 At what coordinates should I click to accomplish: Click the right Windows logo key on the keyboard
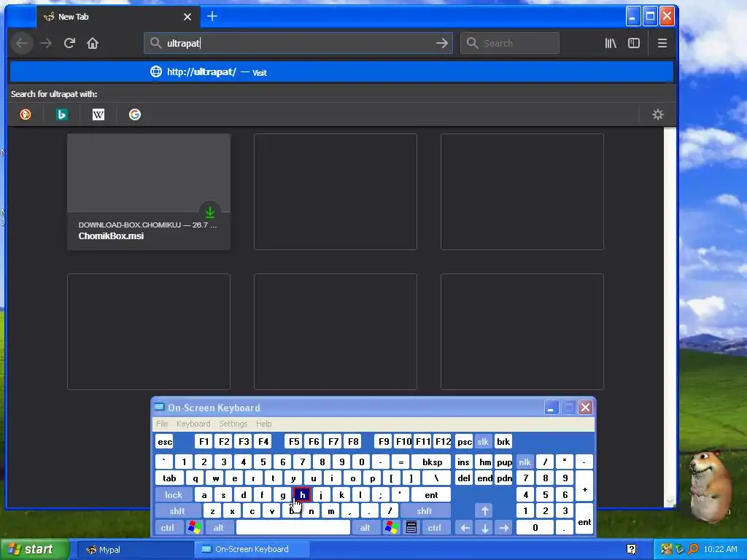click(x=392, y=528)
